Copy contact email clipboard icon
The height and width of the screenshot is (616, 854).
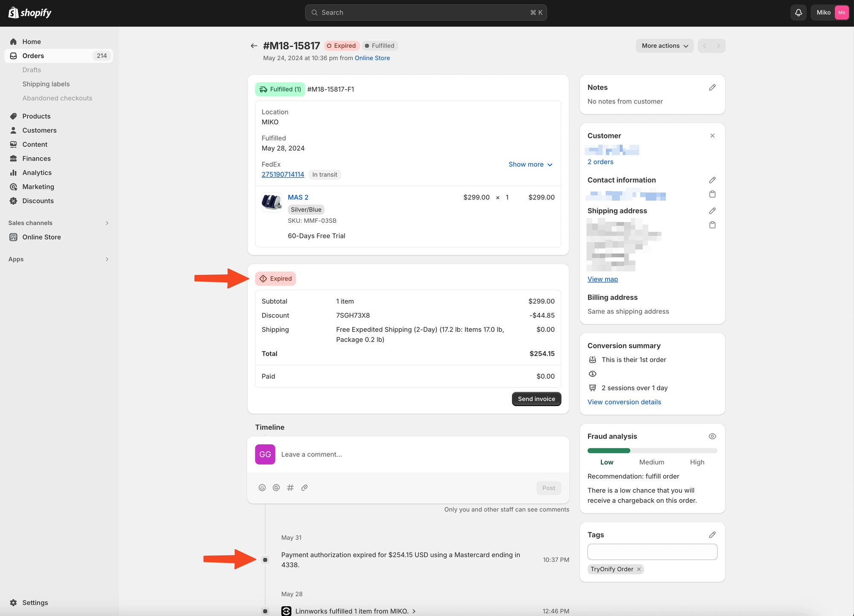tap(712, 194)
